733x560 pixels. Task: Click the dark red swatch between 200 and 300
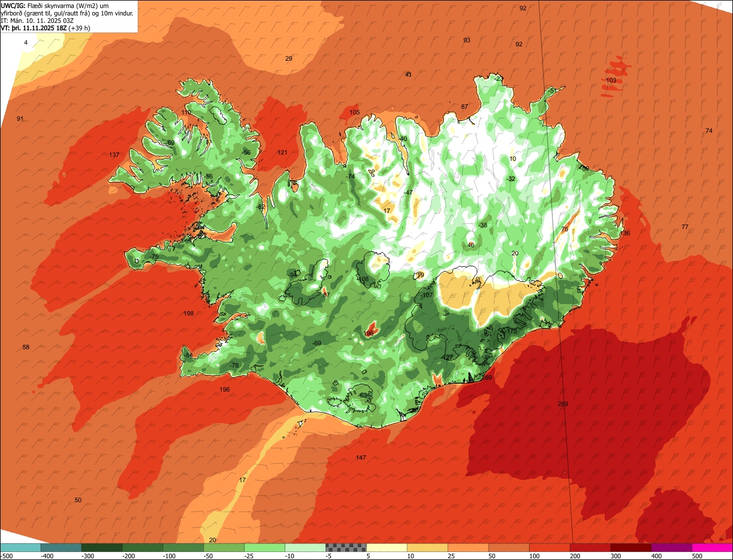[590, 547]
